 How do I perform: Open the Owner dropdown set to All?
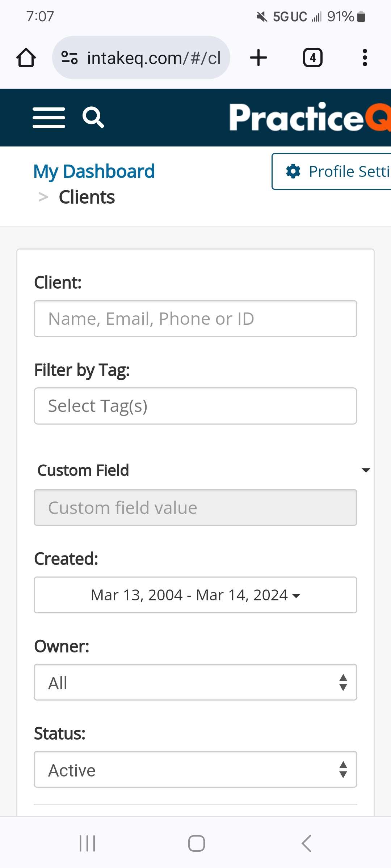point(195,682)
